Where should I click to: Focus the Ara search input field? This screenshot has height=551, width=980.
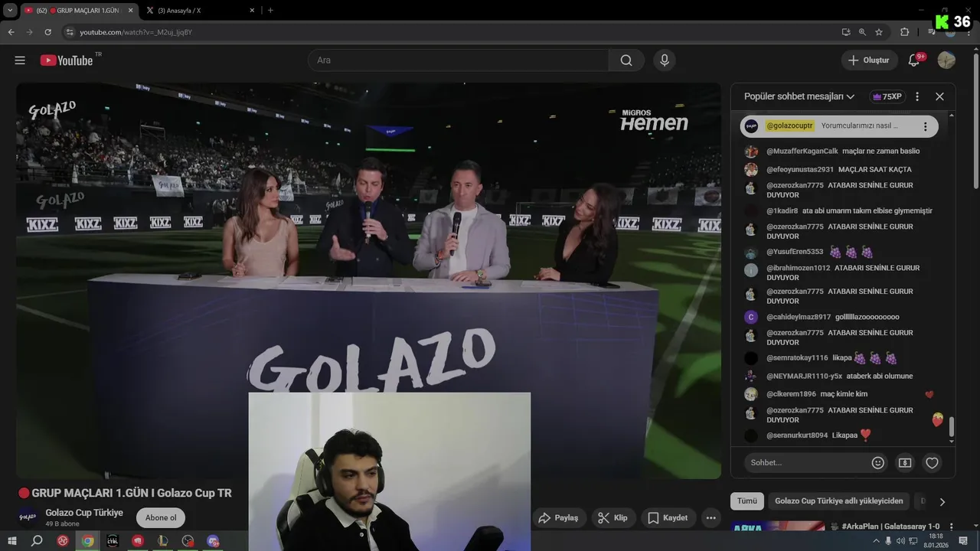[458, 60]
